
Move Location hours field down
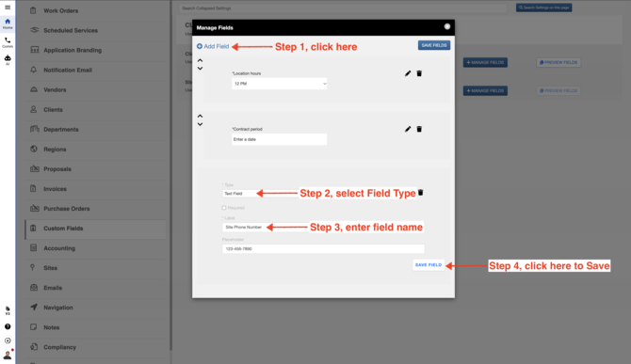point(200,69)
